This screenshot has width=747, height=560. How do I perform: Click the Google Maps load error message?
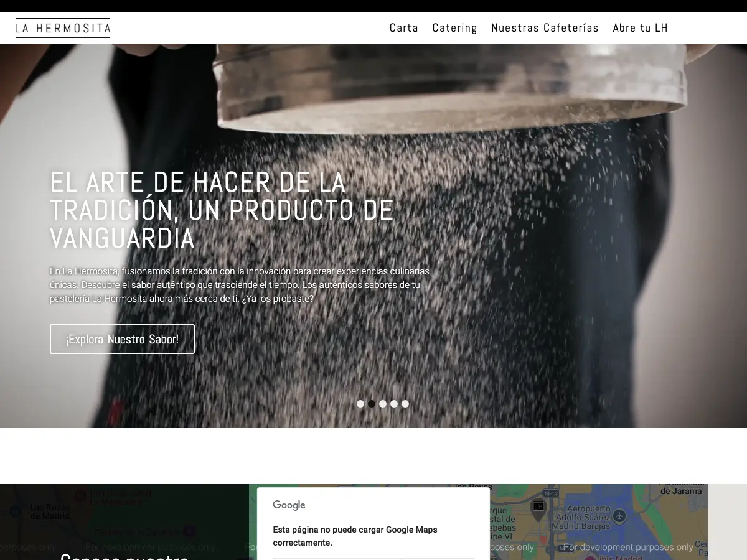(x=355, y=536)
